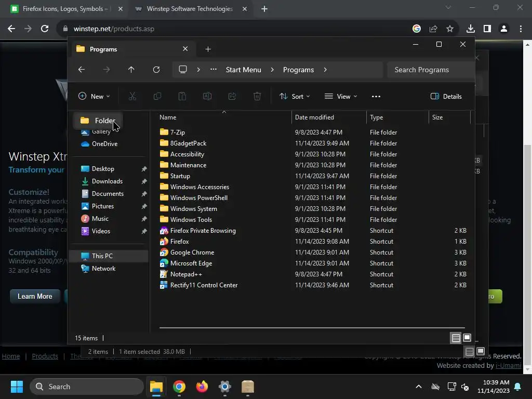The image size is (532, 399).
Task: Show hidden system tray icons chevron
Action: [x=419, y=387]
